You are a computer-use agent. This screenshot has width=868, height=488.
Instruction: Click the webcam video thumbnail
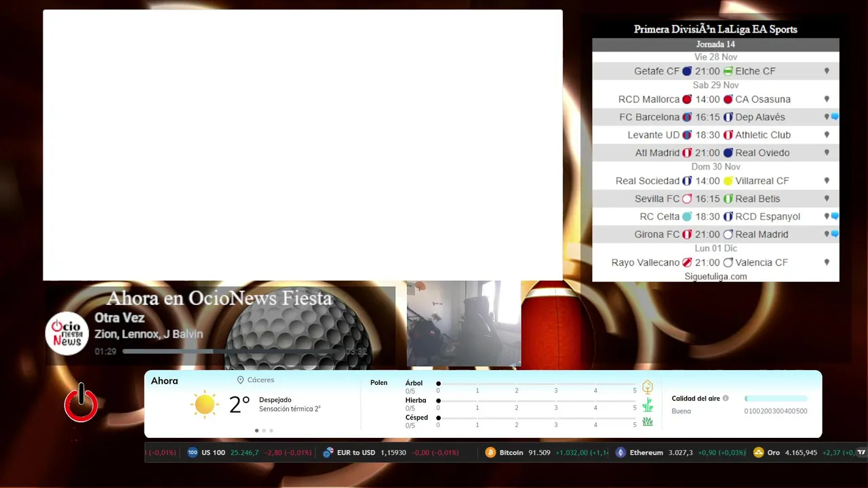point(464,324)
